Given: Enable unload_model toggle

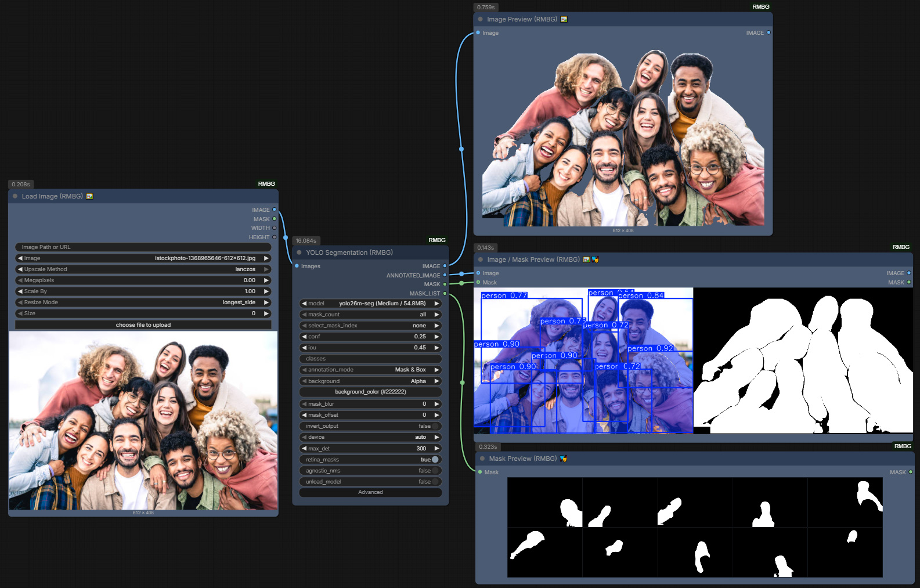Looking at the screenshot, I should (435, 482).
